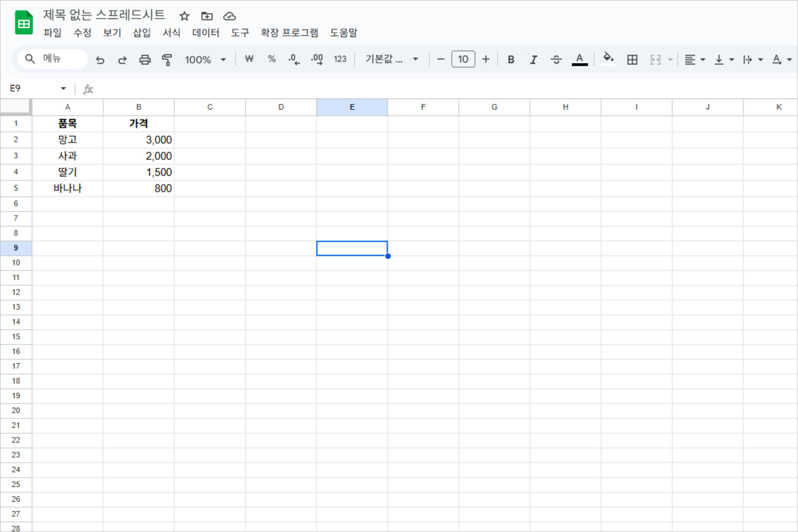Click the move to folder icon
The height and width of the screenshot is (532, 798).
(x=207, y=16)
